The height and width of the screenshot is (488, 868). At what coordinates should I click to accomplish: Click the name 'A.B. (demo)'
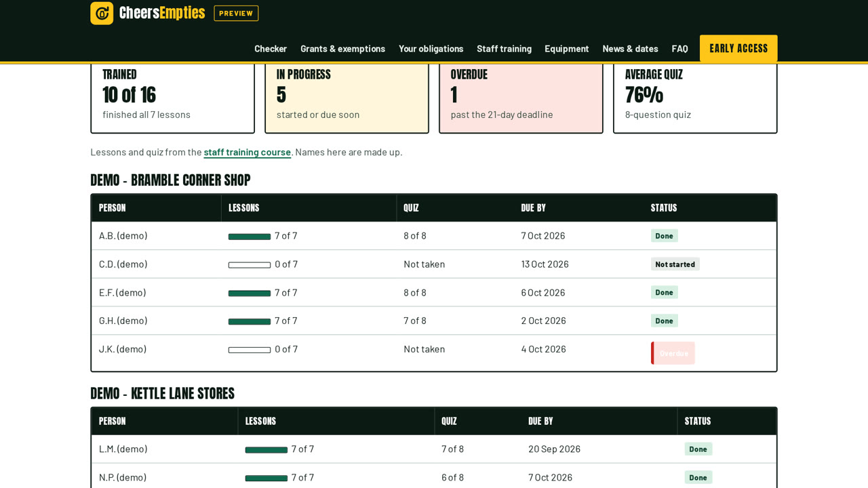click(123, 236)
